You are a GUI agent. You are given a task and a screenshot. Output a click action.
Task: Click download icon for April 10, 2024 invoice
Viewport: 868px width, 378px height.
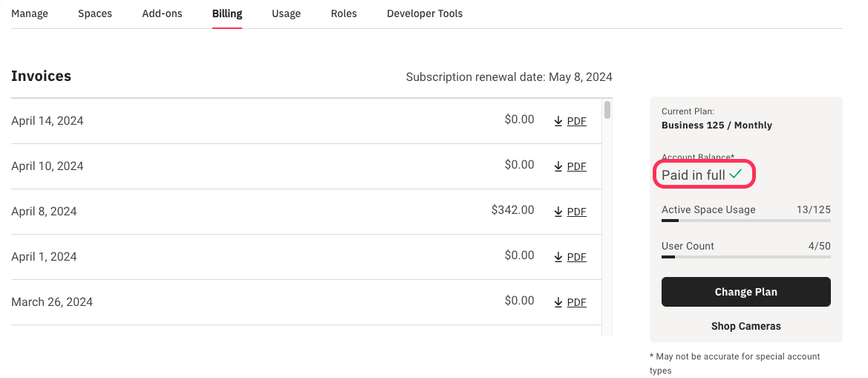point(558,166)
